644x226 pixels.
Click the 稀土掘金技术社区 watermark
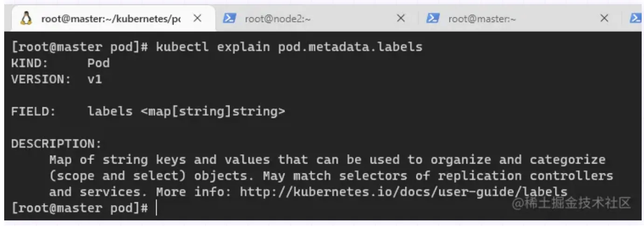pos(571,203)
